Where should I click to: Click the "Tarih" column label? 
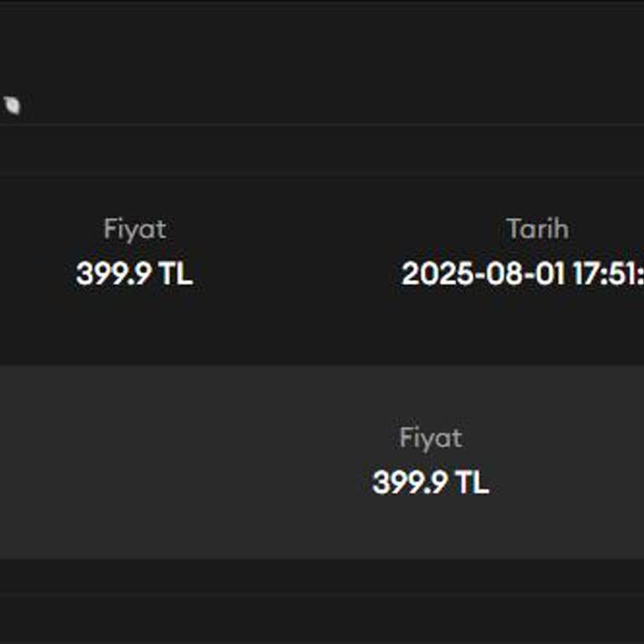coord(537,229)
